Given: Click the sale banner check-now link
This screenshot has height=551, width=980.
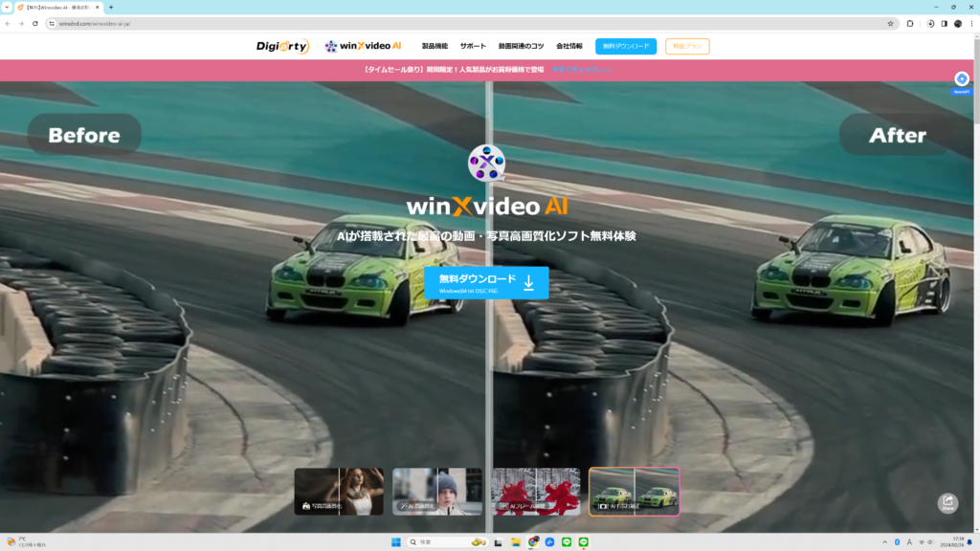Looking at the screenshot, I should coord(581,70).
